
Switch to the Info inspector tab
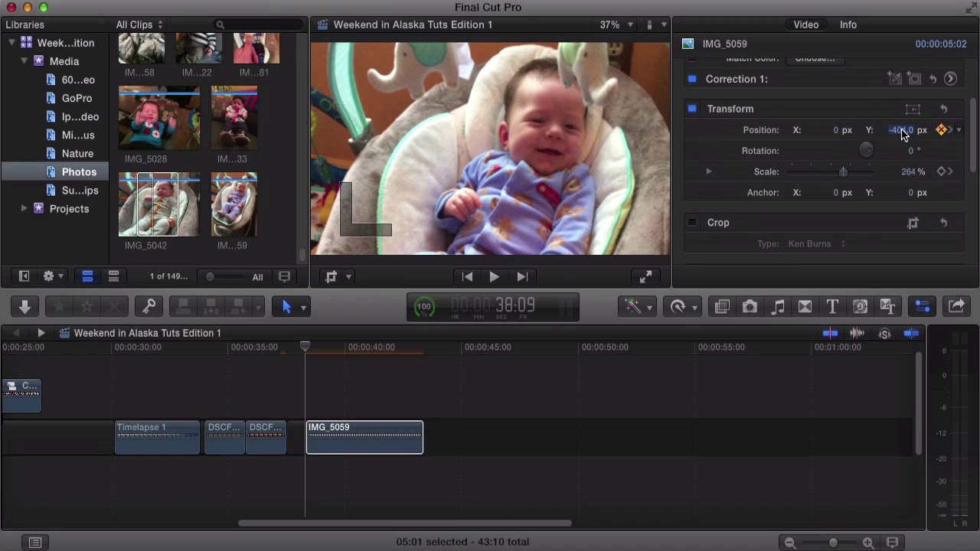click(x=848, y=24)
